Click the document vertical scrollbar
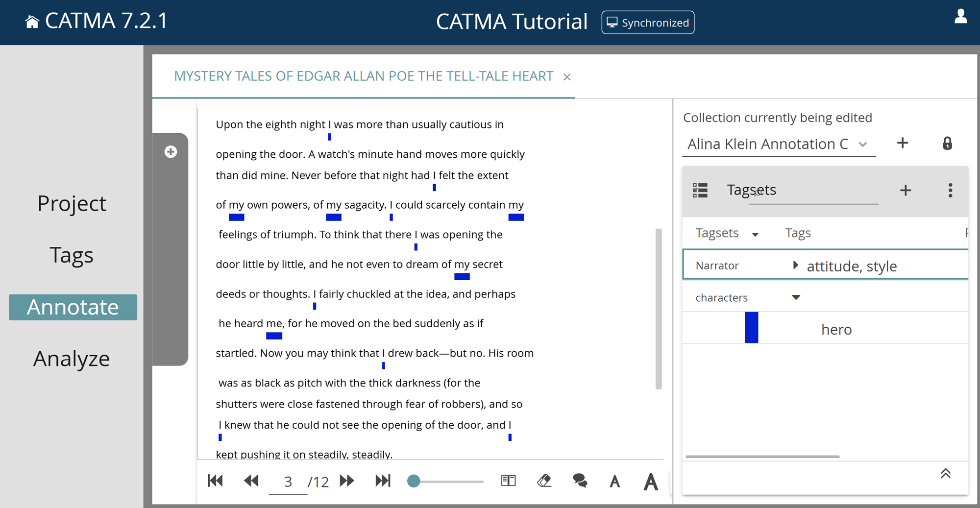 659,309
